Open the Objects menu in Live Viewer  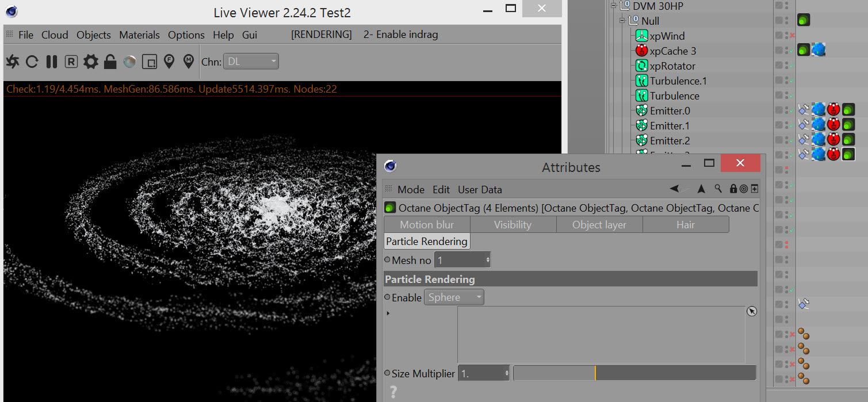[x=94, y=35]
